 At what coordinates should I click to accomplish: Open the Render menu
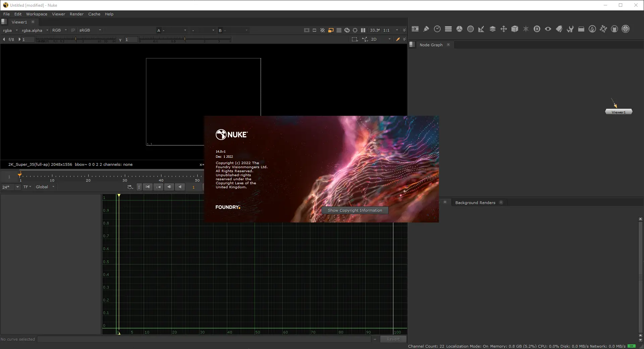tap(77, 14)
